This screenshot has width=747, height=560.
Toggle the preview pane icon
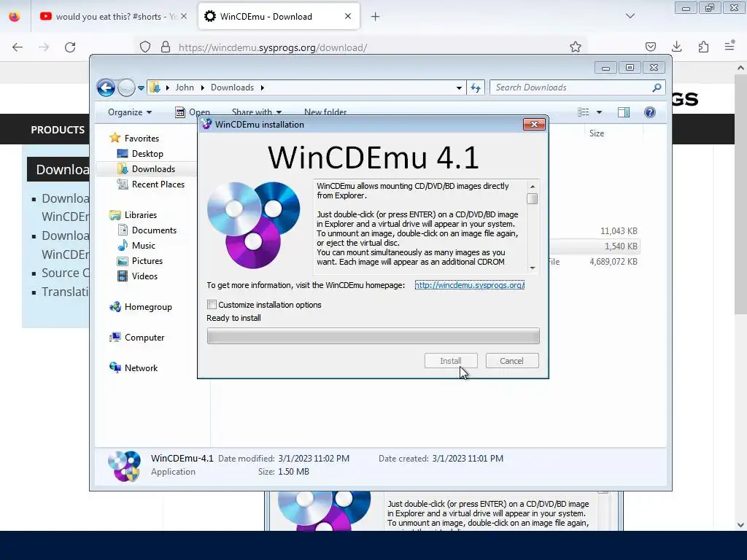624,112
